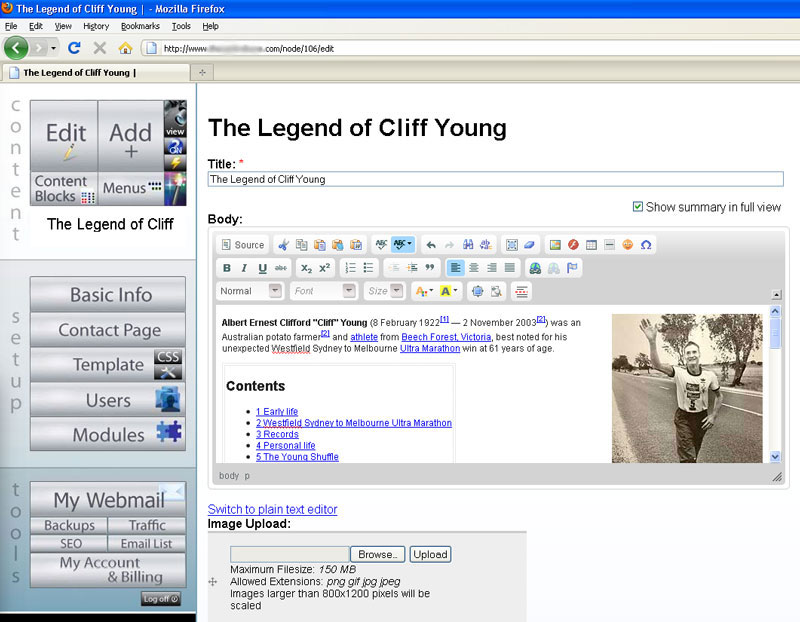Open the Font dropdown
800x622 pixels.
coord(349,291)
